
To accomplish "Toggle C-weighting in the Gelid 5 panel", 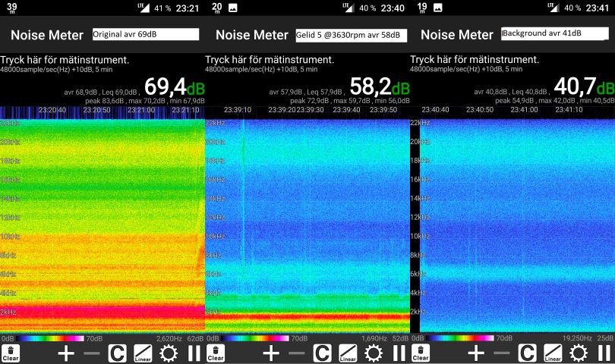I will coord(323,353).
